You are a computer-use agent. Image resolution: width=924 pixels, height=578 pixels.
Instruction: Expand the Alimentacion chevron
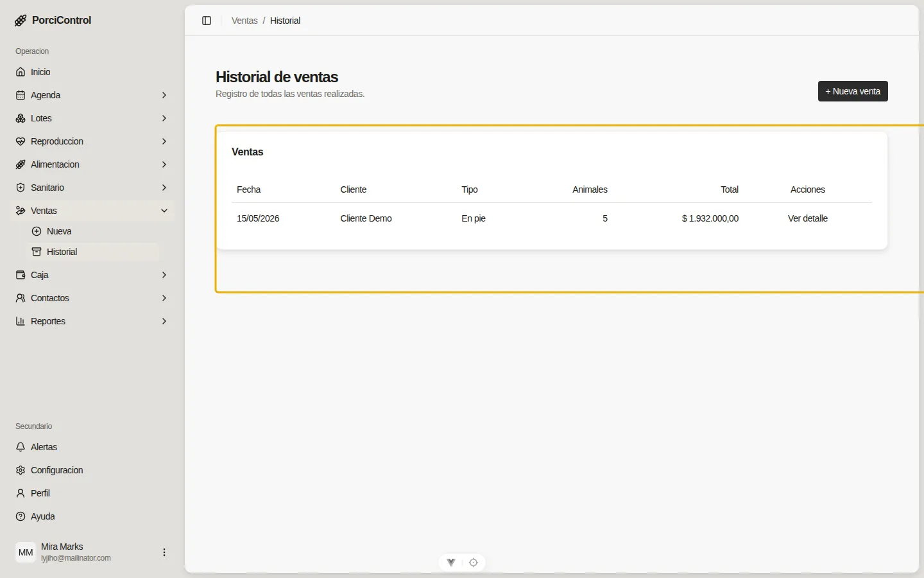tap(164, 164)
